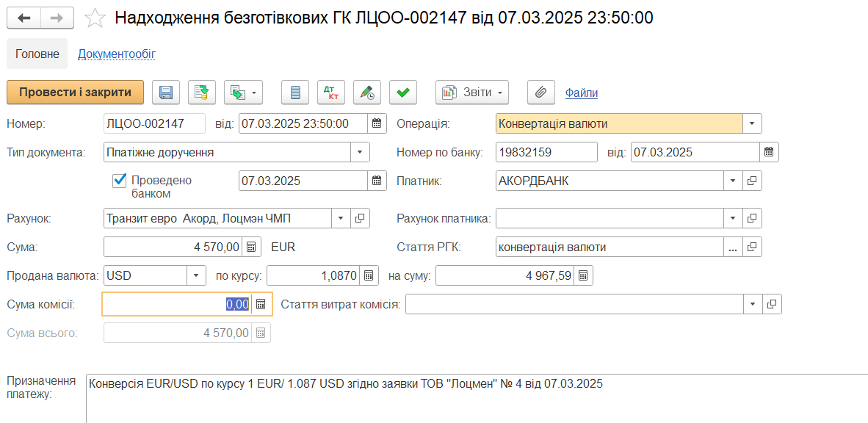Open the Платник АКОРДБАНК record
The width and height of the screenshot is (868, 423).
(752, 181)
